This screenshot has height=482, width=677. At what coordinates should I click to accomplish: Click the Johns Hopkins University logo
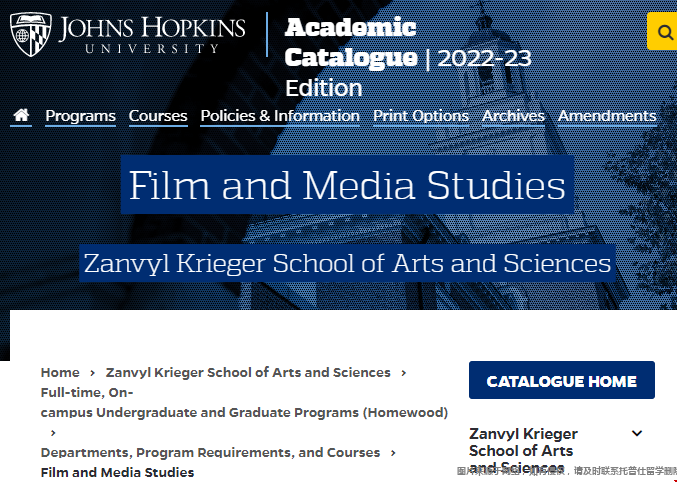[127, 35]
